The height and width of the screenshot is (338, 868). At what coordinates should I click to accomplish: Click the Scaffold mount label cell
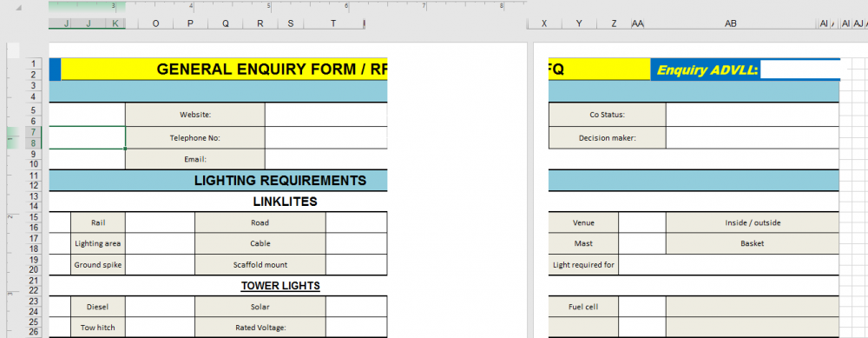pyautogui.click(x=260, y=265)
